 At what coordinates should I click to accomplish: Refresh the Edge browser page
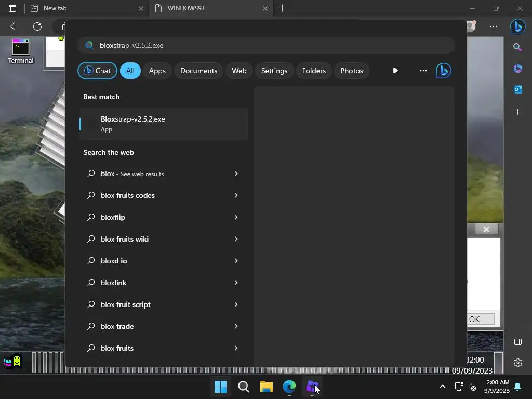coord(37,26)
